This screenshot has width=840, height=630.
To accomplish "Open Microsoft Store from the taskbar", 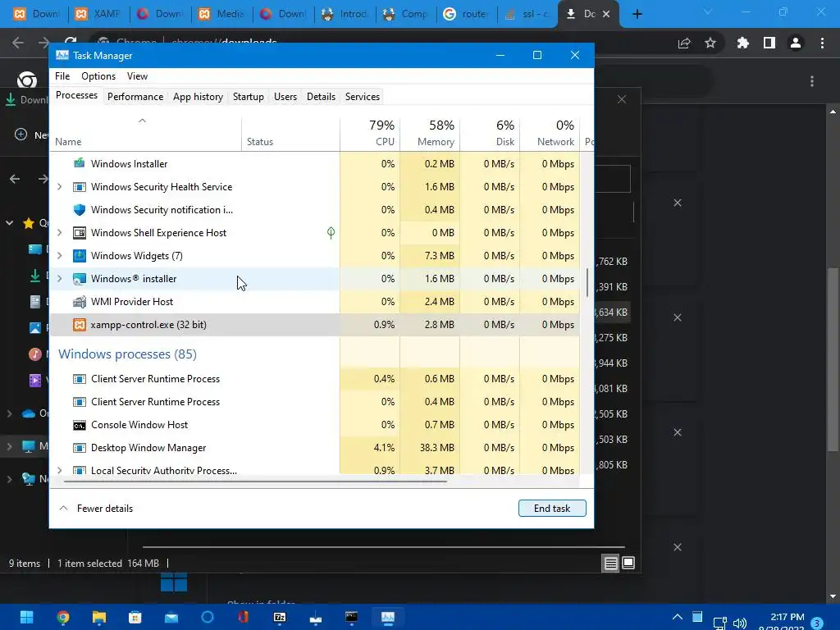I will pos(135,617).
